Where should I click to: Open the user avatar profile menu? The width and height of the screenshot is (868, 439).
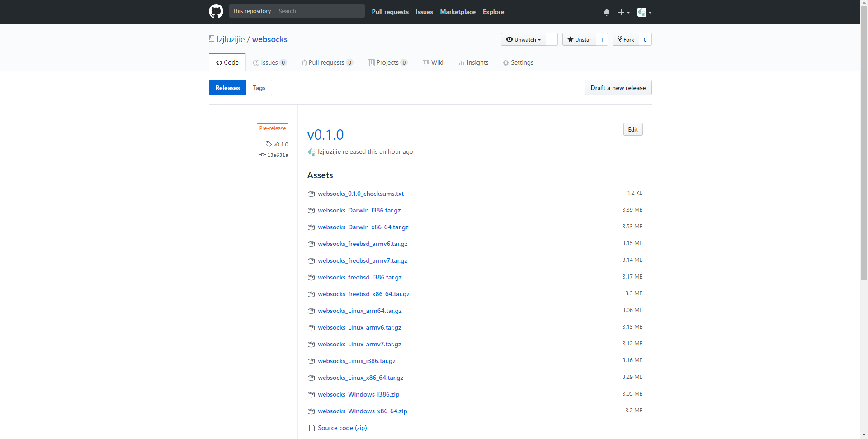click(644, 12)
